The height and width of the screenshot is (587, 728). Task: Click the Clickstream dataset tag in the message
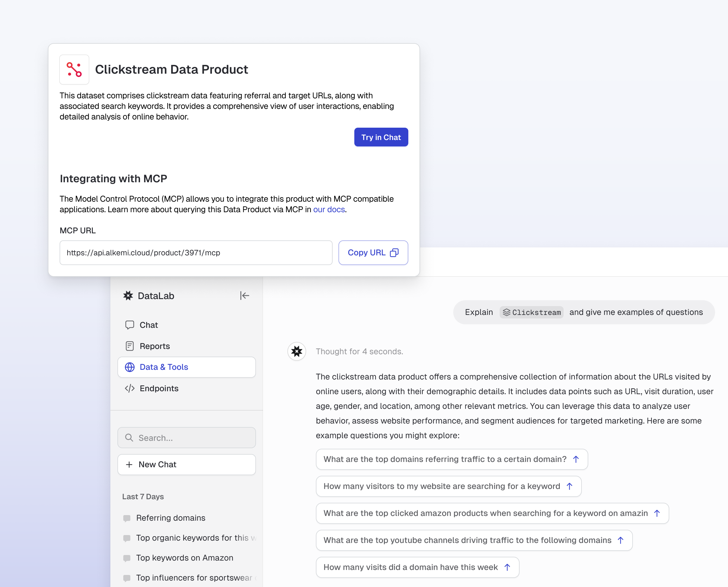[x=532, y=312]
